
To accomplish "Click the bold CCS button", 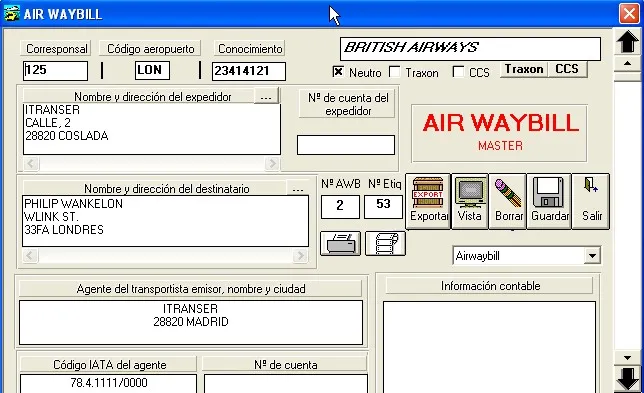I will (567, 69).
